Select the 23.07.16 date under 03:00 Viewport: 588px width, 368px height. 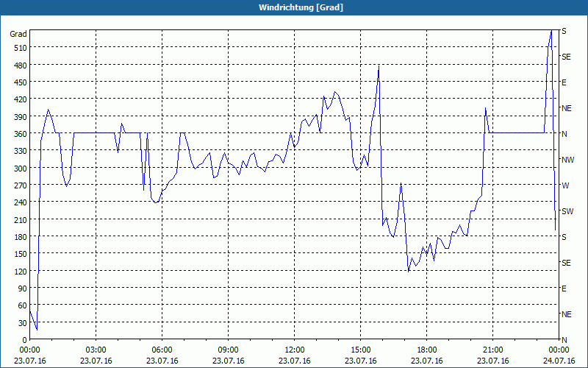pyautogui.click(x=96, y=361)
